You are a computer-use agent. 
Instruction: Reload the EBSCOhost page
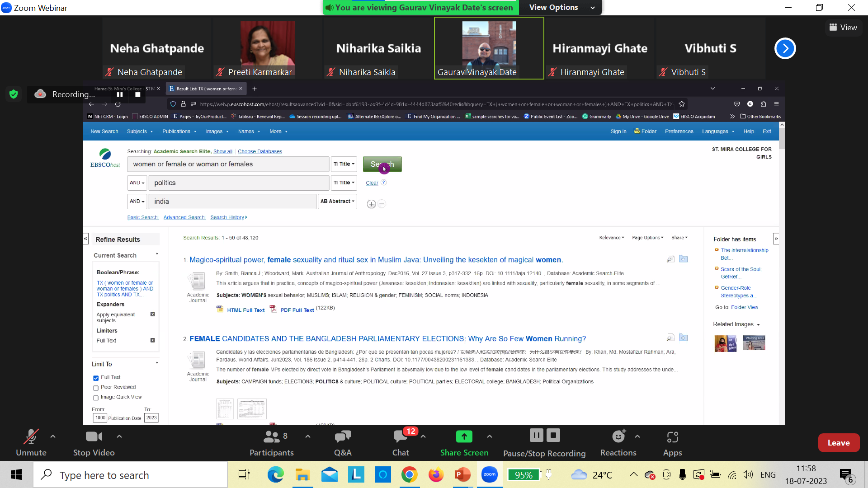(118, 104)
